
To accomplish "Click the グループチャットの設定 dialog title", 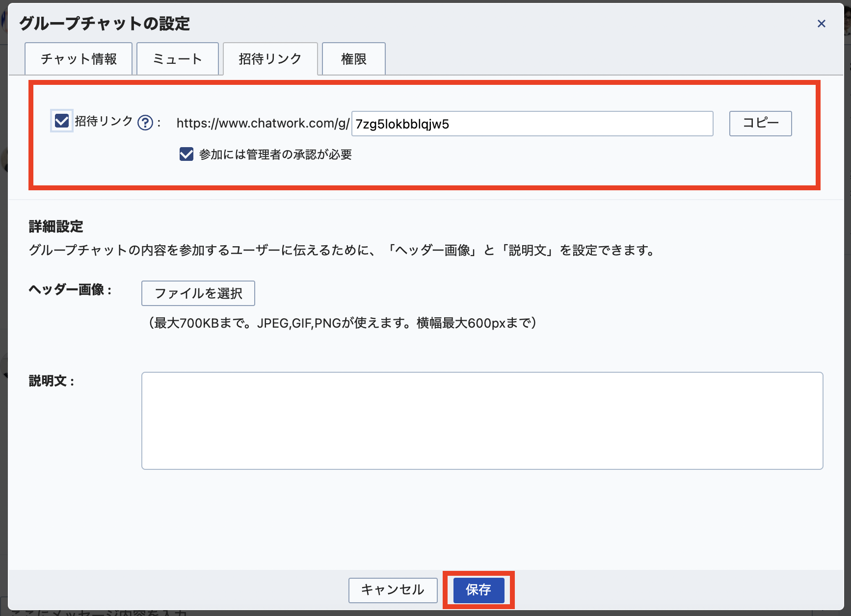I will 105,24.
